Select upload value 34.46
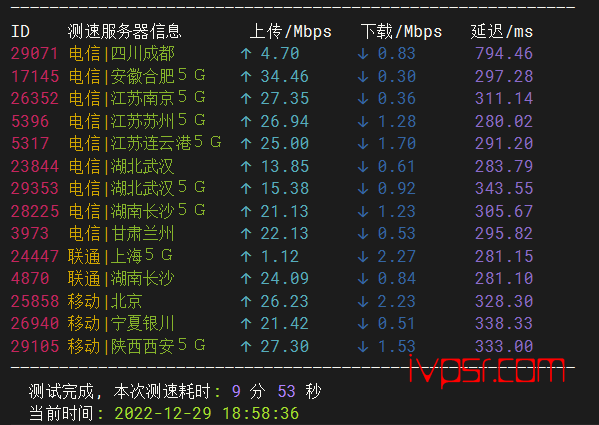The width and height of the screenshot is (599, 425). 285,76
